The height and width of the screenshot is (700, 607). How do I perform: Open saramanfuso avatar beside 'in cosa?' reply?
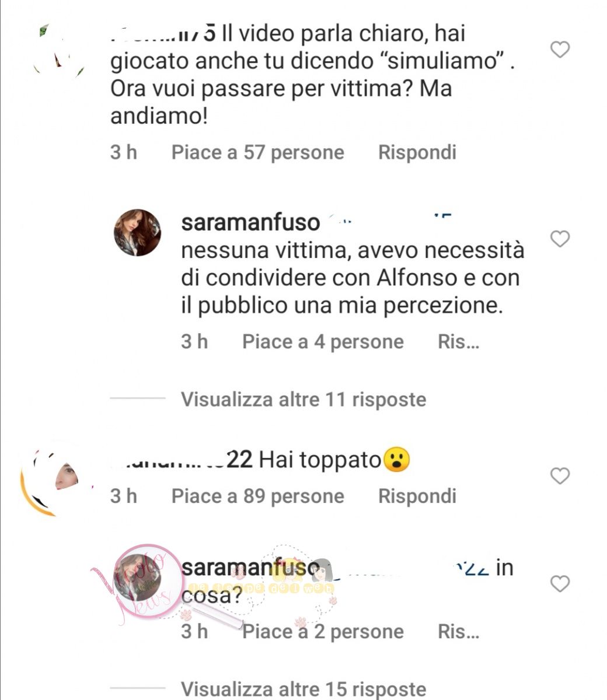[x=137, y=577]
